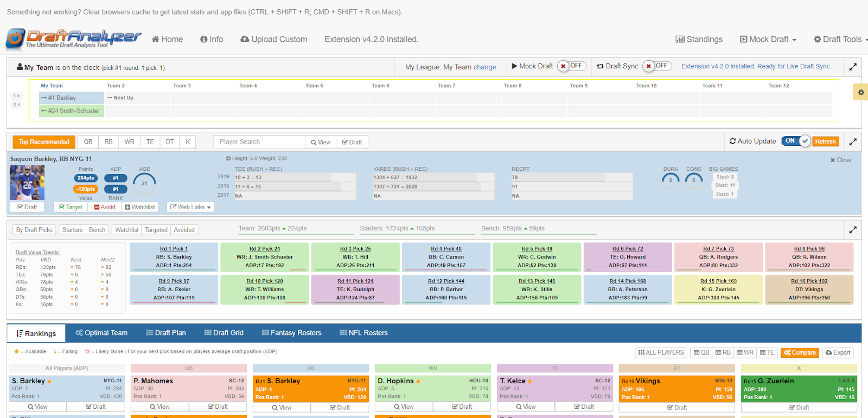The height and width of the screenshot is (418, 868).
Task: Expand the draft picks panel fullscreen
Action: click(853, 230)
